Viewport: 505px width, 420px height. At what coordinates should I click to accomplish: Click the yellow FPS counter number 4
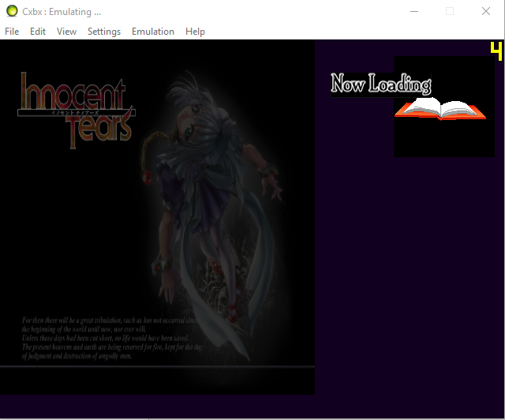pyautogui.click(x=496, y=51)
